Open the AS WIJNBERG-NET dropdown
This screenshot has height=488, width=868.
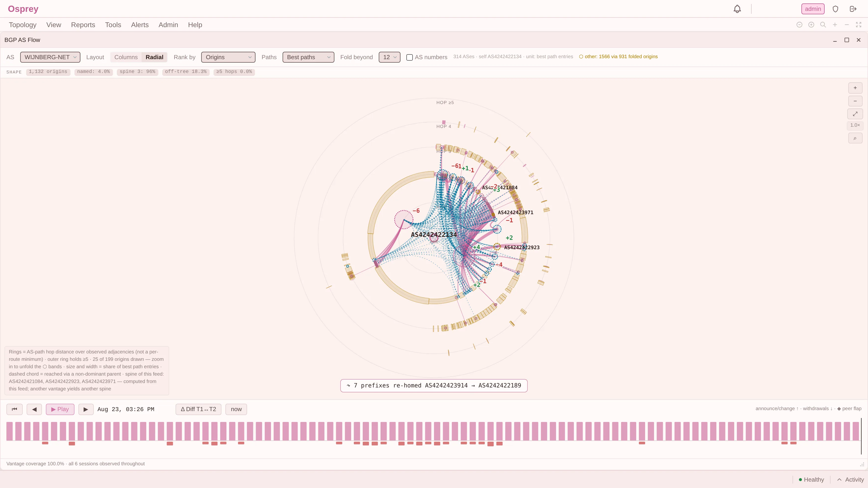pos(50,57)
